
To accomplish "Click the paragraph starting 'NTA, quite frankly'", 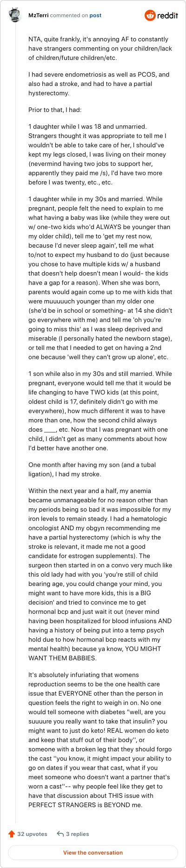I will [98, 49].
